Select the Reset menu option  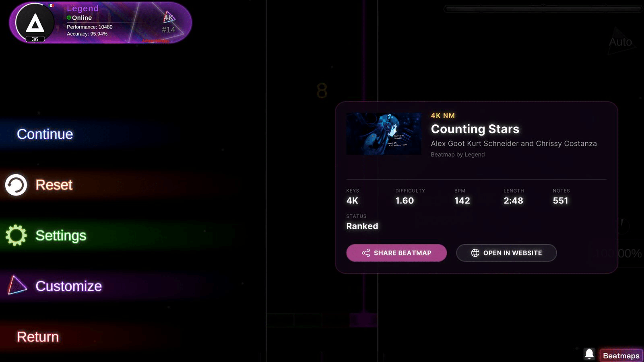point(54,185)
